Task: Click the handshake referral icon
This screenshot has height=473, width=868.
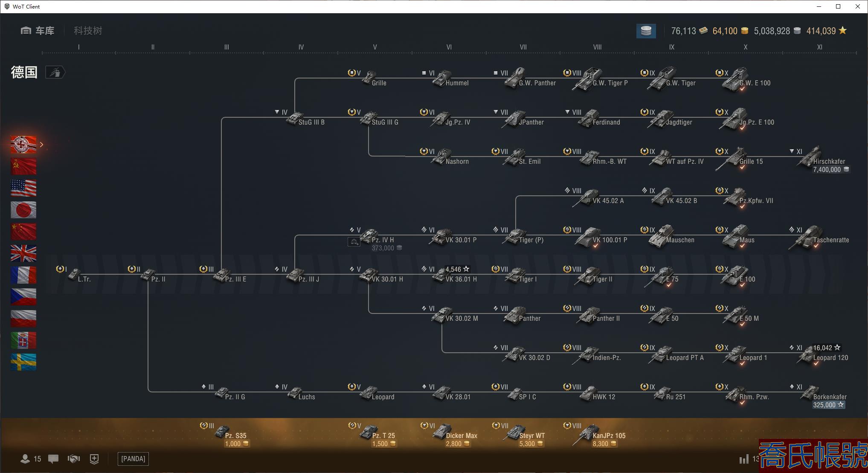Action: [x=74, y=459]
